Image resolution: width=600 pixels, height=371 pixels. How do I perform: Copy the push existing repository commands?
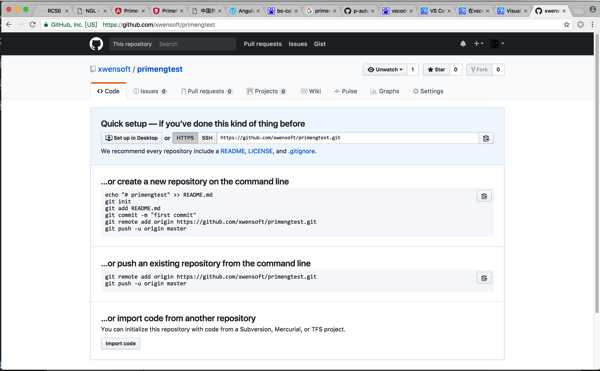point(484,278)
